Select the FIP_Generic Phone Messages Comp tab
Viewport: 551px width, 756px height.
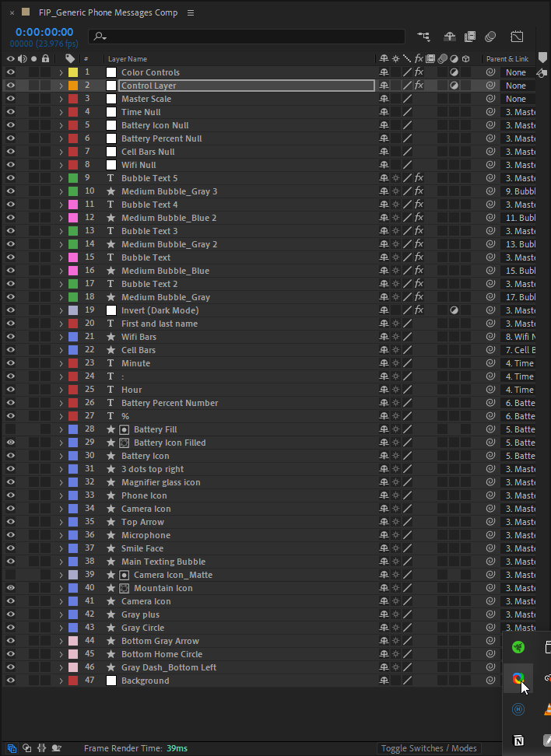(x=108, y=12)
